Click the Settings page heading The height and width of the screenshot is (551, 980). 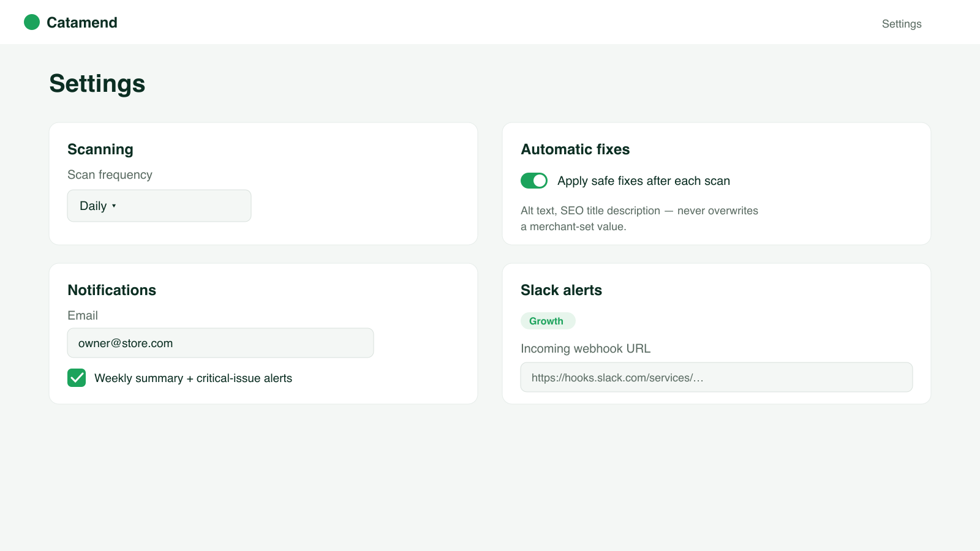pos(97,83)
